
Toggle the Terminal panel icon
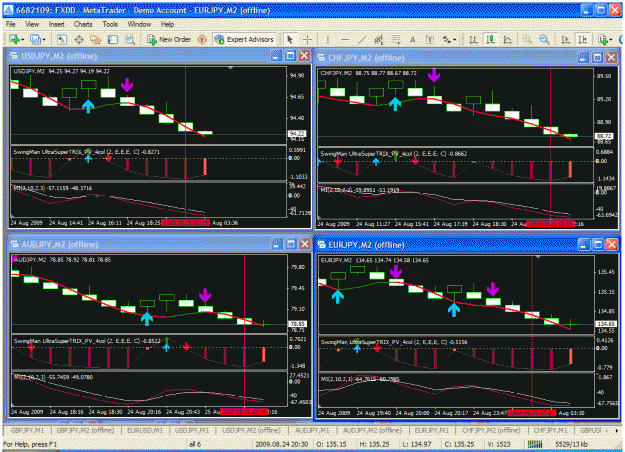(x=113, y=39)
